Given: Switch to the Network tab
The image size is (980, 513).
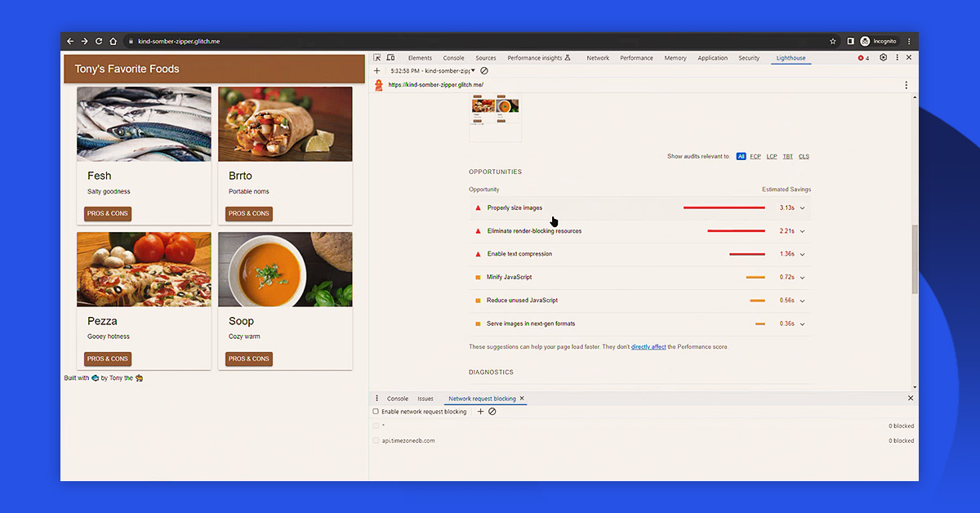Looking at the screenshot, I should click(598, 58).
